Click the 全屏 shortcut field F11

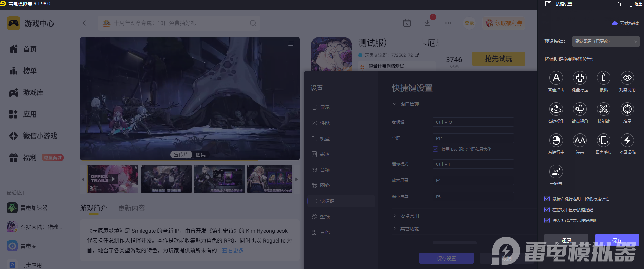coord(473,138)
